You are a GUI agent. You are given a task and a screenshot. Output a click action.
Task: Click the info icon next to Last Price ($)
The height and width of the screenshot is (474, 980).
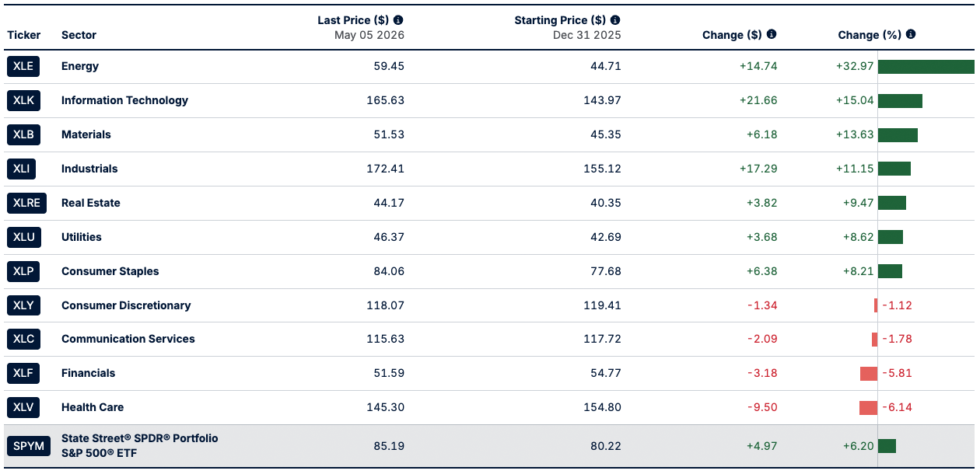(398, 20)
